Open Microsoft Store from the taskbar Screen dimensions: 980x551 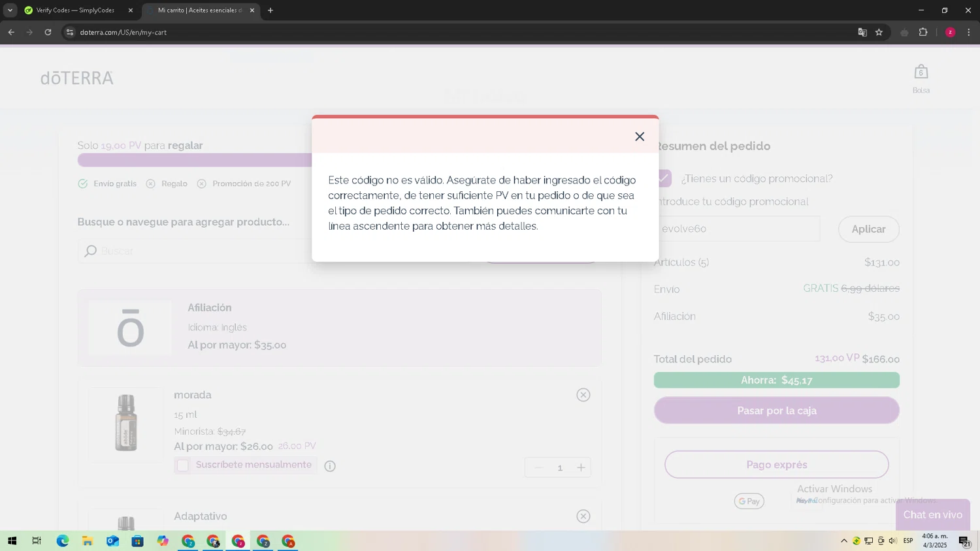click(138, 541)
